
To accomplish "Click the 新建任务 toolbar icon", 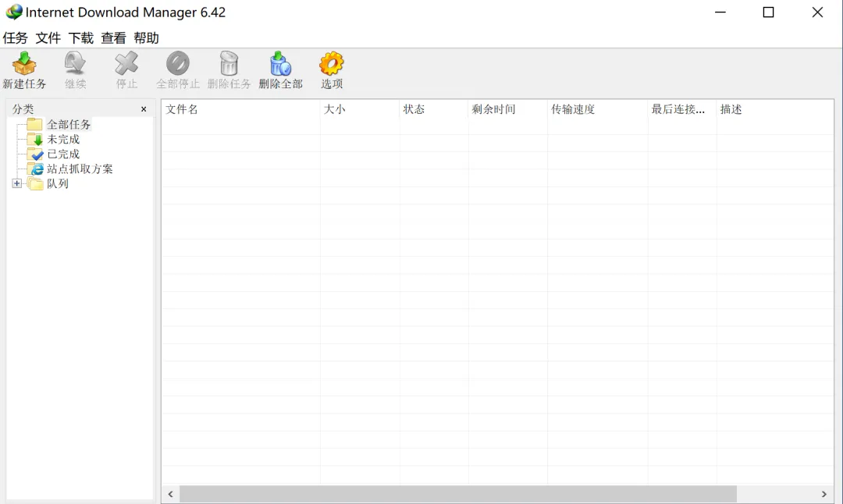I will pos(24,63).
